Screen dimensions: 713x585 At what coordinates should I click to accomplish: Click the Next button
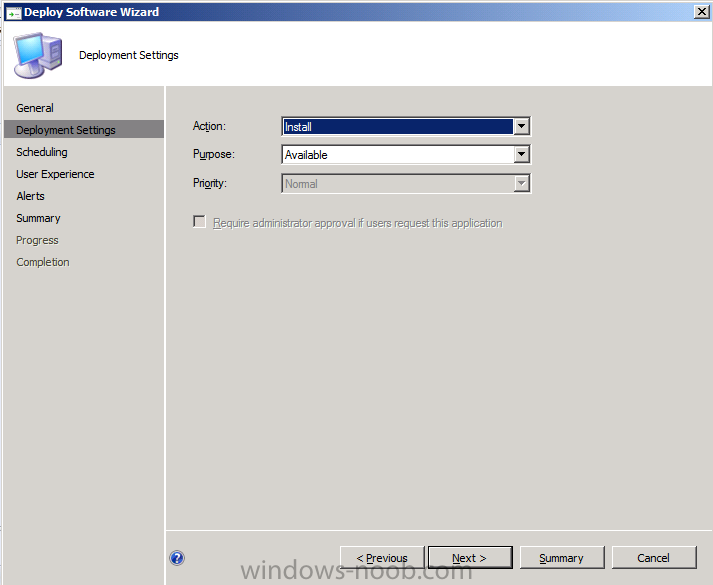[x=470, y=558]
